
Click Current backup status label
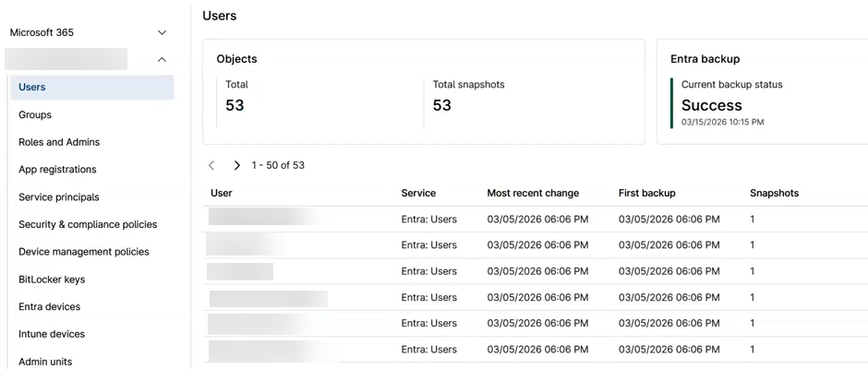pyautogui.click(x=732, y=85)
